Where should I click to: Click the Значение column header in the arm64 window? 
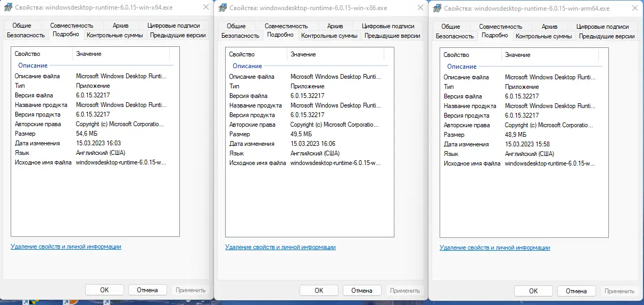coord(550,55)
